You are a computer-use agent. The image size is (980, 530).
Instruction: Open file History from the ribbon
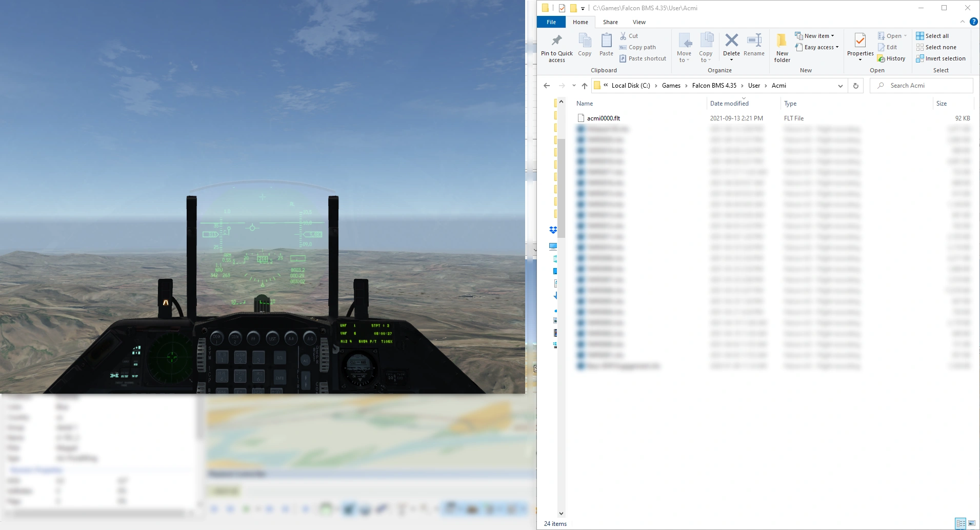coord(891,58)
